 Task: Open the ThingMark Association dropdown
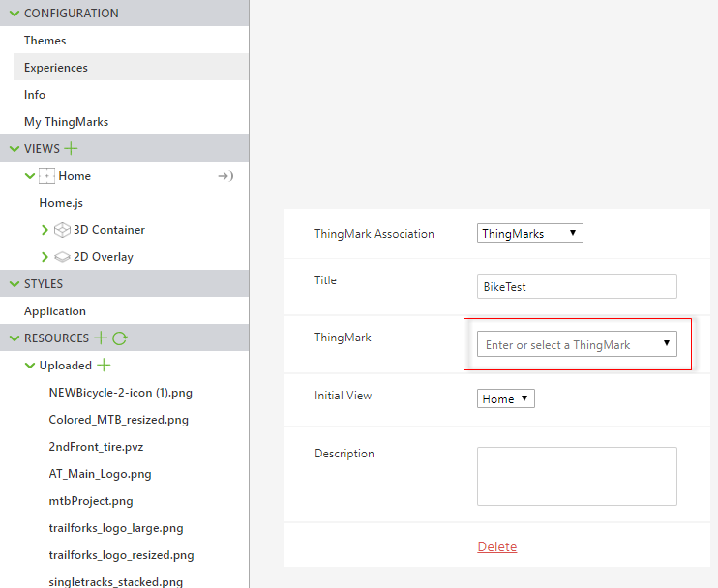(530, 233)
